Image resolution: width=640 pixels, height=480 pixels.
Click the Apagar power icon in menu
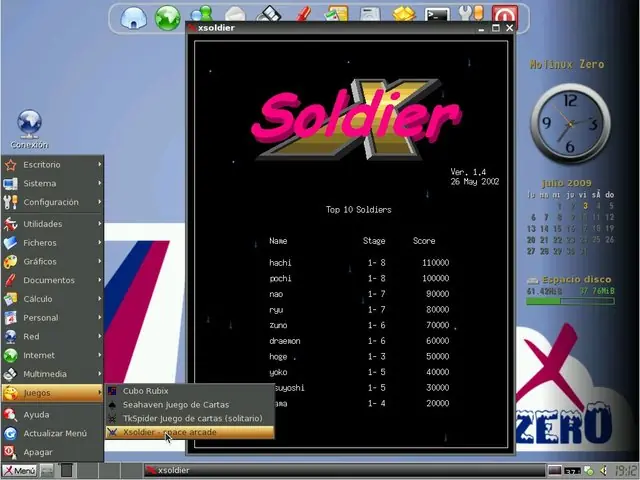[10, 452]
